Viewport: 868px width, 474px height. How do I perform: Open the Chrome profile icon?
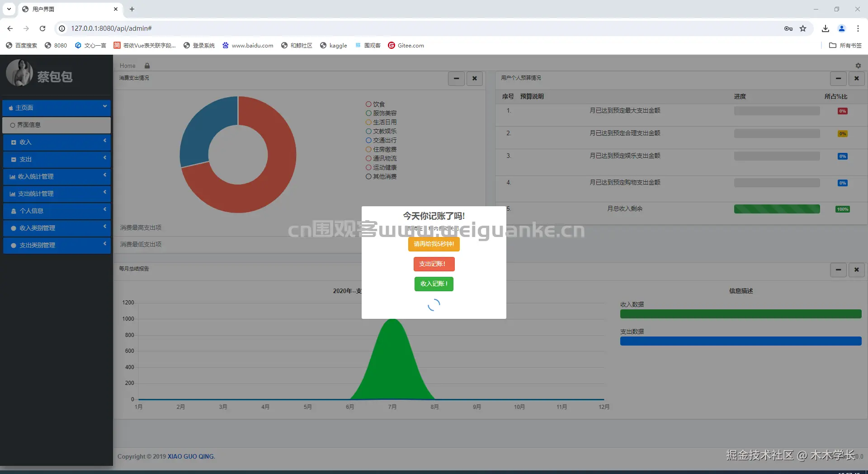coord(842,28)
